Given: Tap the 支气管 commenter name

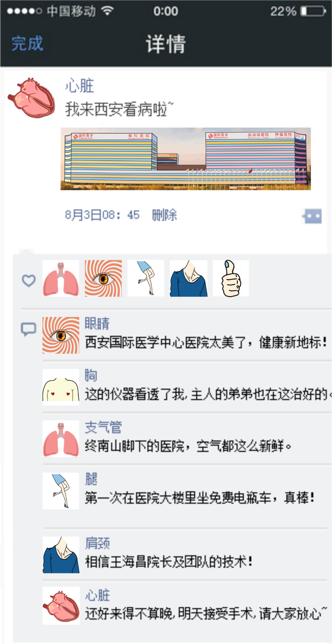Looking at the screenshot, I should pyautogui.click(x=103, y=427).
